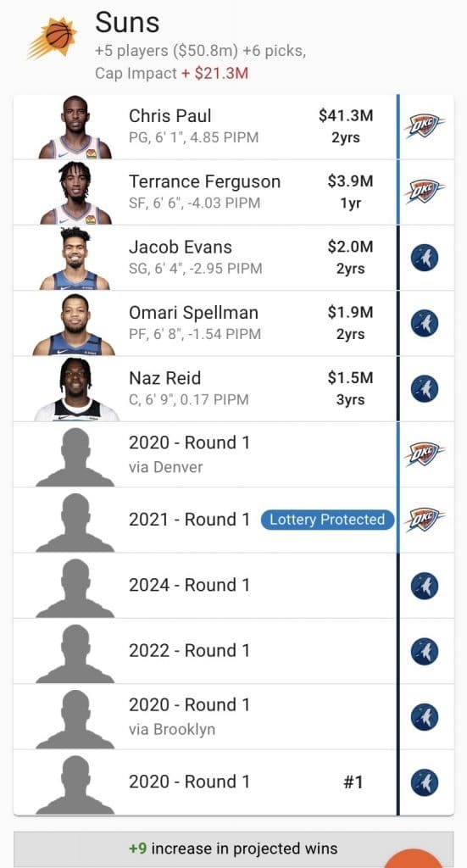Open the Terrance Ferguson player row
Screen dimensions: 467x868
click(x=205, y=192)
